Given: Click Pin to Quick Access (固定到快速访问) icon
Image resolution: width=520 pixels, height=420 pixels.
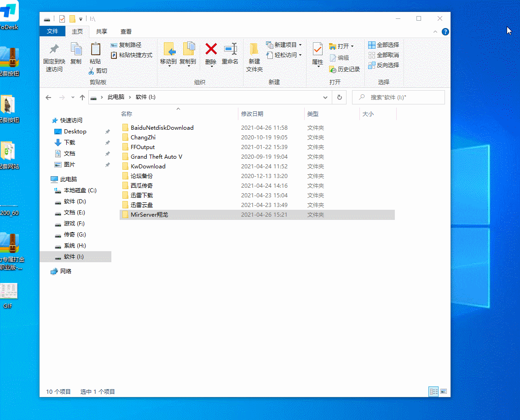Looking at the screenshot, I should coord(54,49).
